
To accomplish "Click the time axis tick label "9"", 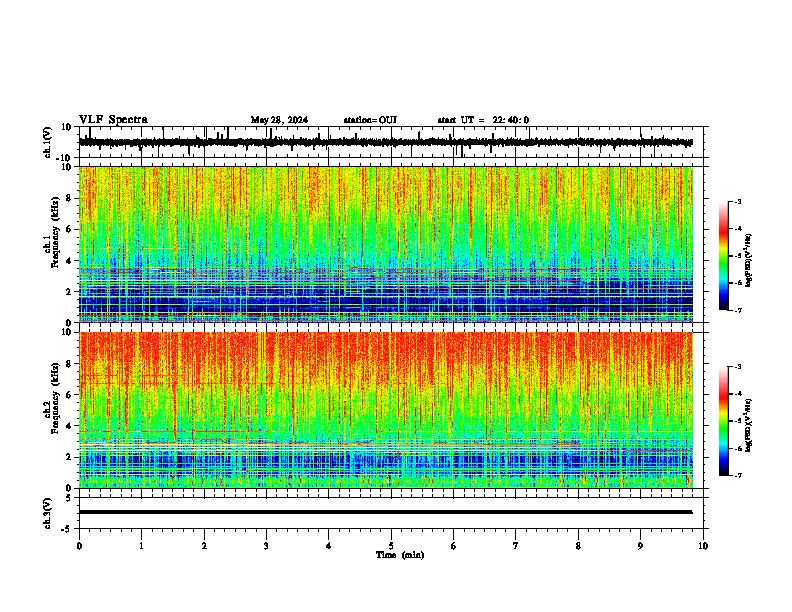I will click(640, 546).
